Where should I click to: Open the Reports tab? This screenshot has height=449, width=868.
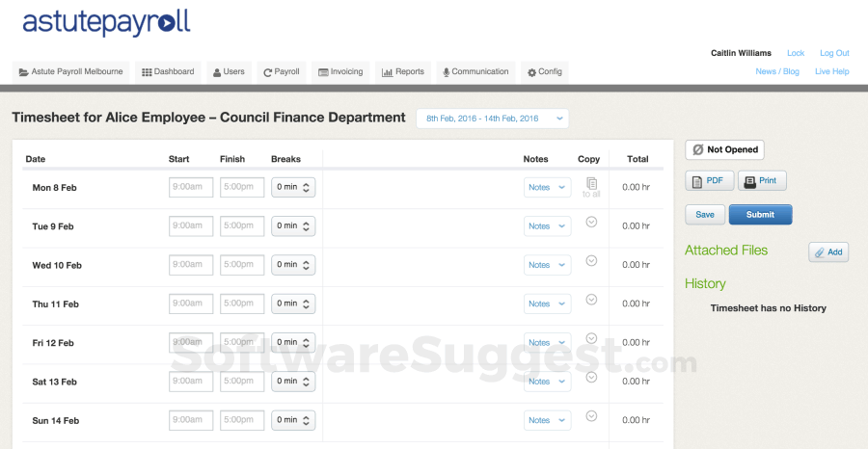(403, 72)
